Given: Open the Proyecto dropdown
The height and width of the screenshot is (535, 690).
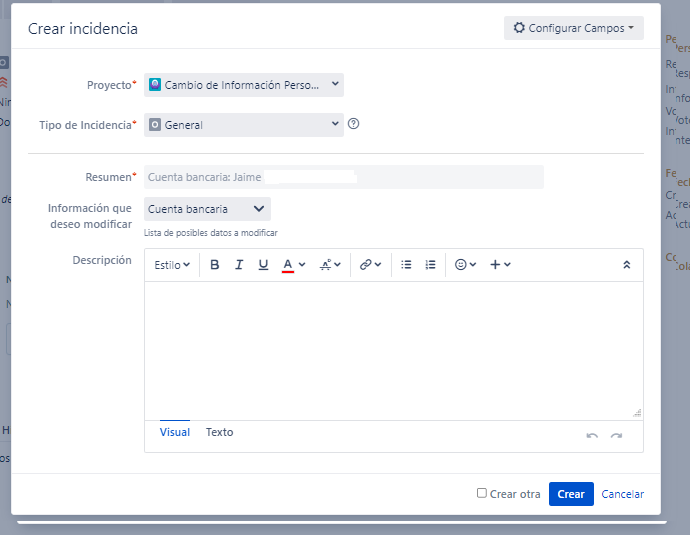Looking at the screenshot, I should coord(244,85).
